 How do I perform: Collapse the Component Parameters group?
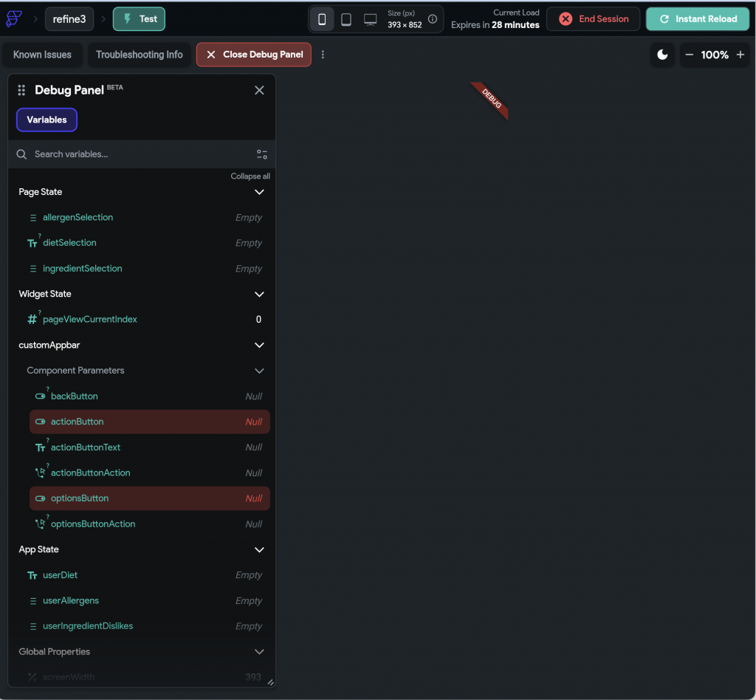259,371
